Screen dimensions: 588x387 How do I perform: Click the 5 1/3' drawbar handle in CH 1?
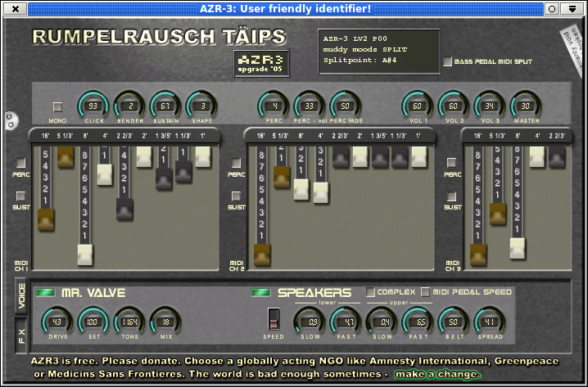coord(66,157)
